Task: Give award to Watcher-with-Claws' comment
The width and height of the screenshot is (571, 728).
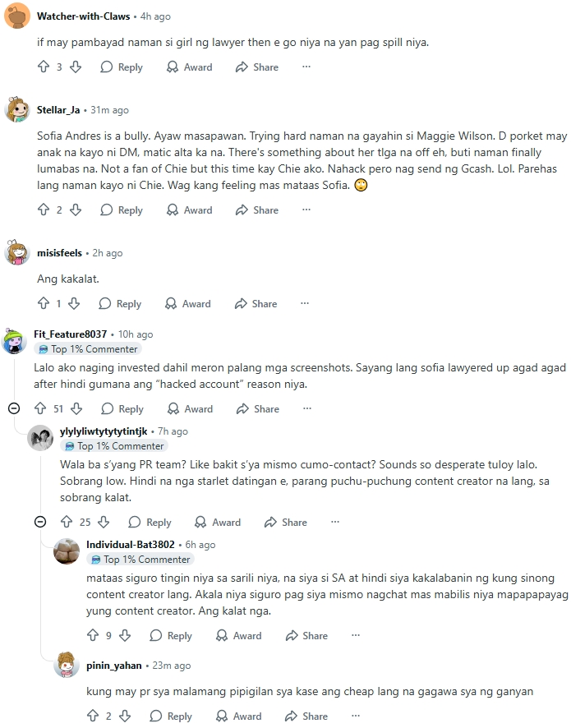Action: coord(190,67)
